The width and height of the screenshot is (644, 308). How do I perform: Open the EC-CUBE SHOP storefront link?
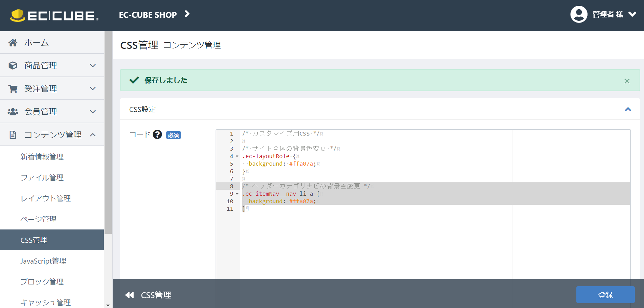(x=154, y=15)
